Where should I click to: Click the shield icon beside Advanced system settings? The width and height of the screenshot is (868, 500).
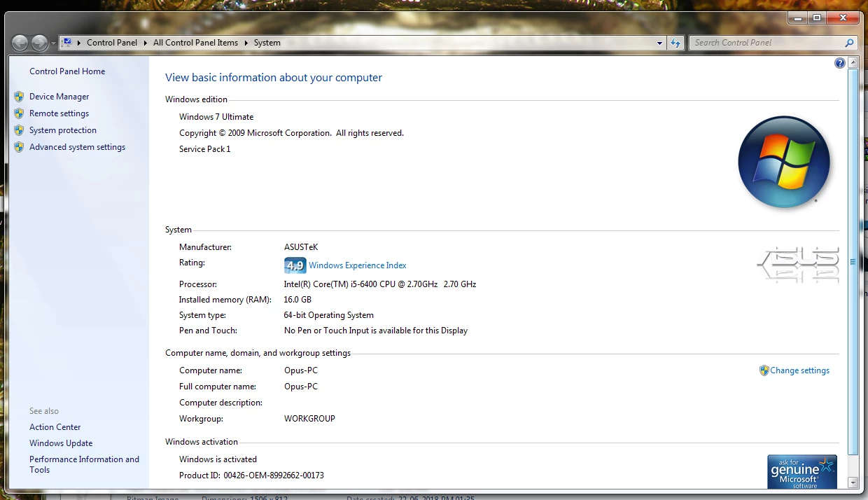coord(19,147)
